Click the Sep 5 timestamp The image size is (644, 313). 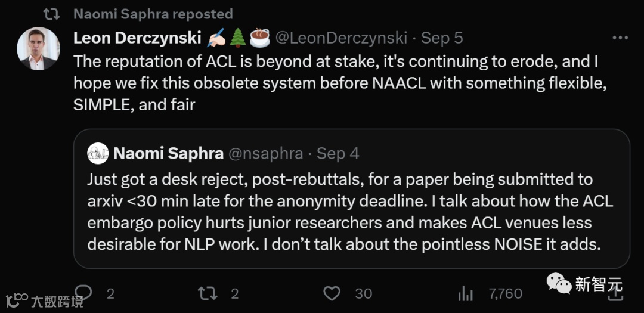(442, 38)
